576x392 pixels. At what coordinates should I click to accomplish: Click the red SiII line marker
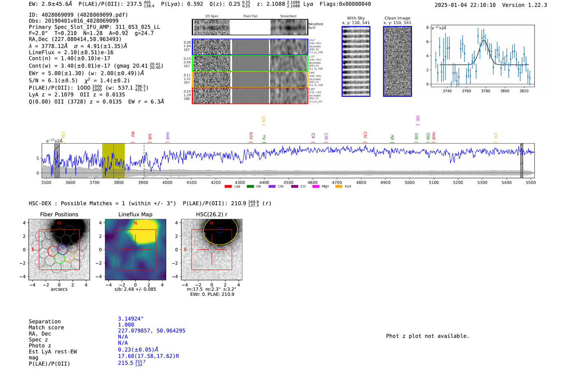coord(150,138)
